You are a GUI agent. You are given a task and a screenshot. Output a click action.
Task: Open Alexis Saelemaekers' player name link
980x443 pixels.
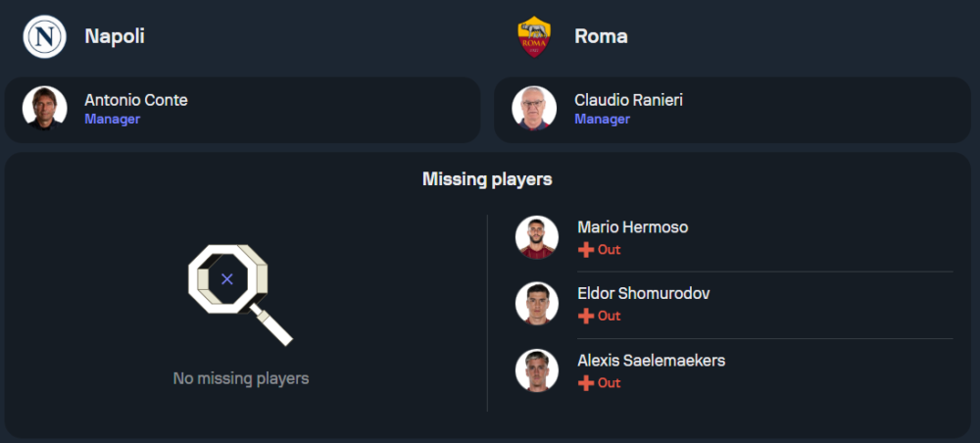[651, 361]
